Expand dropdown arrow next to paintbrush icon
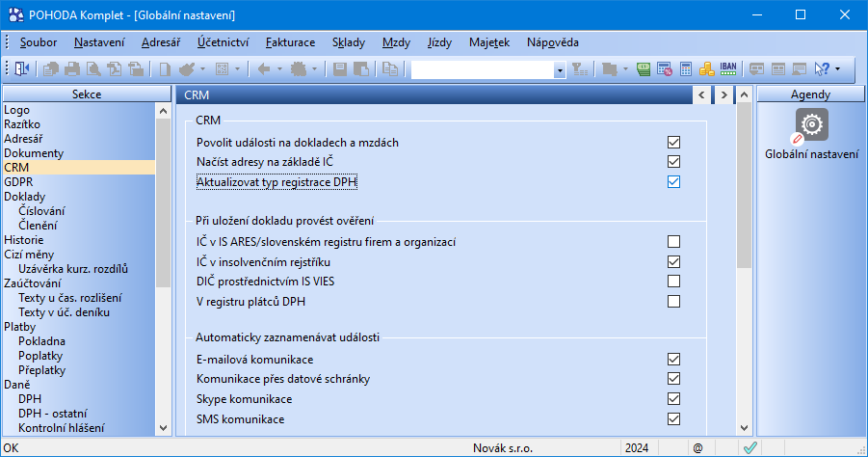Image resolution: width=868 pixels, height=457 pixels. pos(202,69)
